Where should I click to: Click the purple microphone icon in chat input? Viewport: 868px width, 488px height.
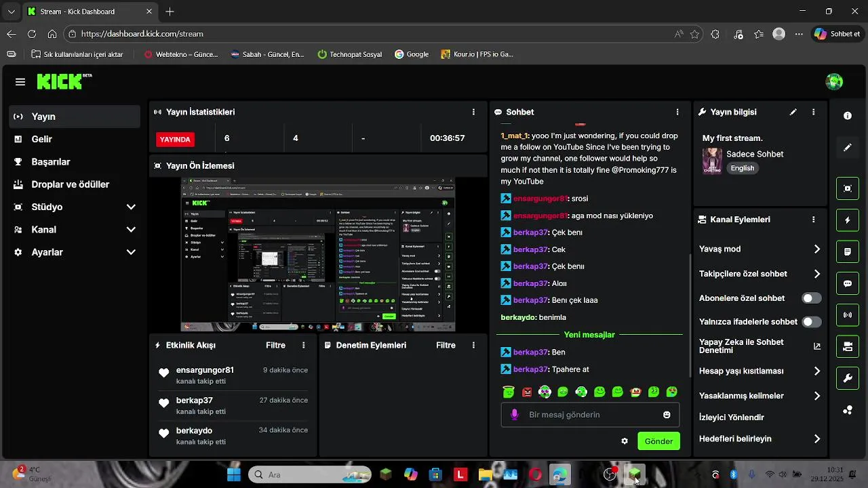click(515, 415)
